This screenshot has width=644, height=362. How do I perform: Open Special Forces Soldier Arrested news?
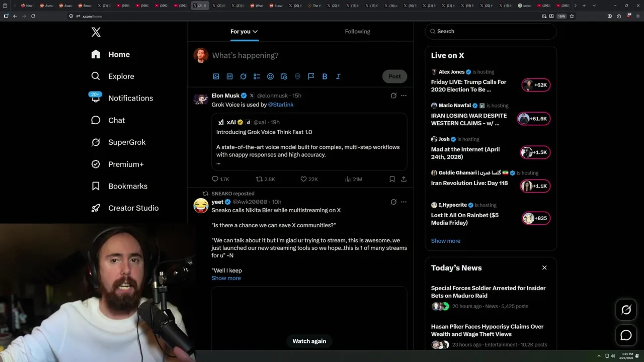point(488,292)
